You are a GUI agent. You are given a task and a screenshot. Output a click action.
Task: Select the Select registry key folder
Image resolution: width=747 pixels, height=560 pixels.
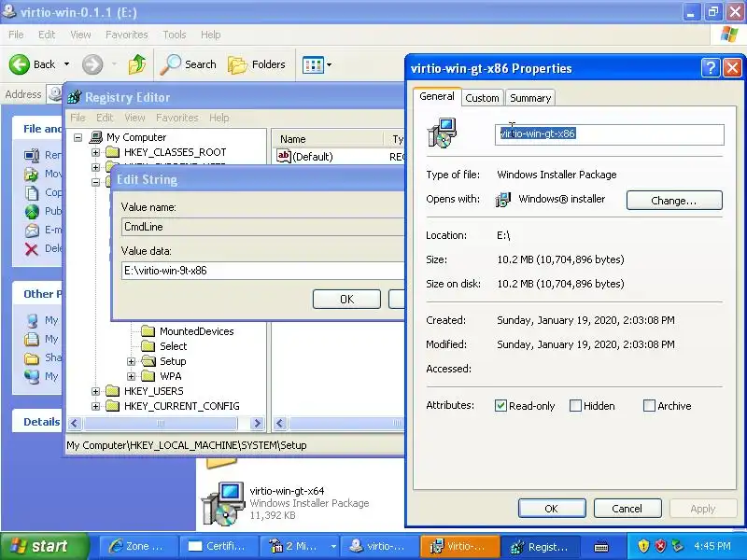pos(148,346)
